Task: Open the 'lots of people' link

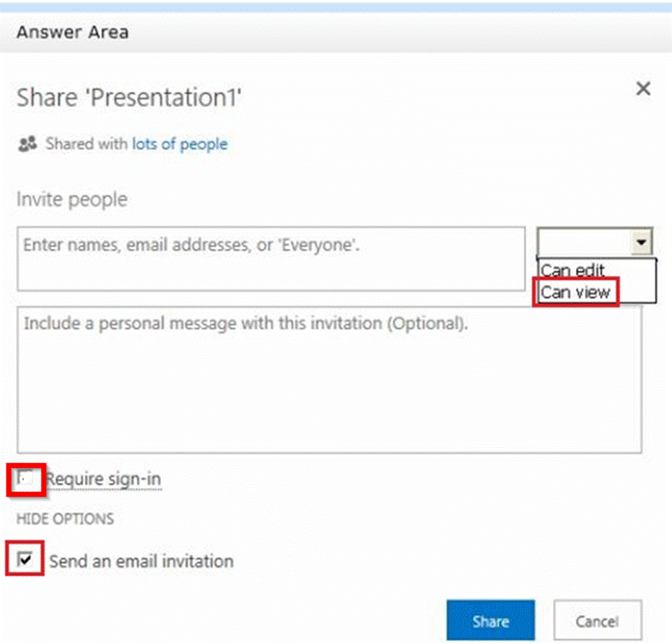Action: pos(179,144)
